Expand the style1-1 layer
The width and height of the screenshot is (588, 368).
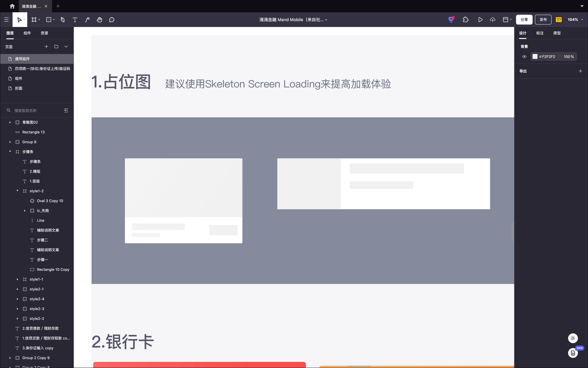pos(17,279)
